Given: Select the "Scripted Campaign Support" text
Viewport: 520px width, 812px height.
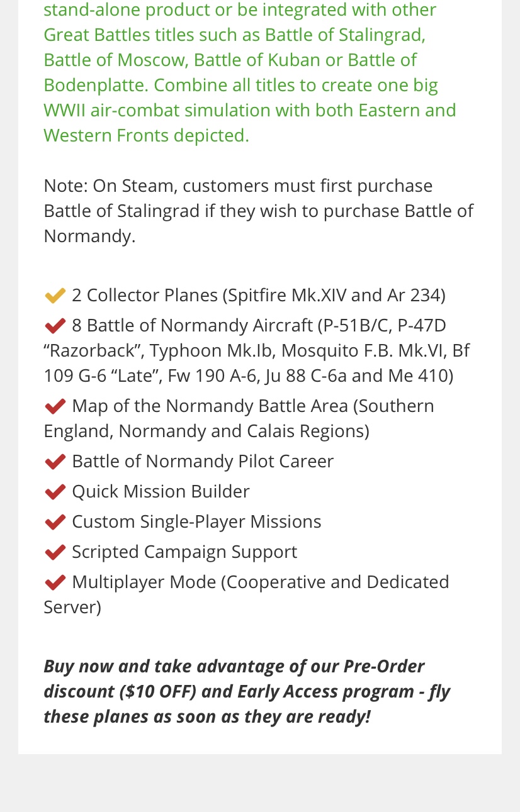Looking at the screenshot, I should click(184, 552).
